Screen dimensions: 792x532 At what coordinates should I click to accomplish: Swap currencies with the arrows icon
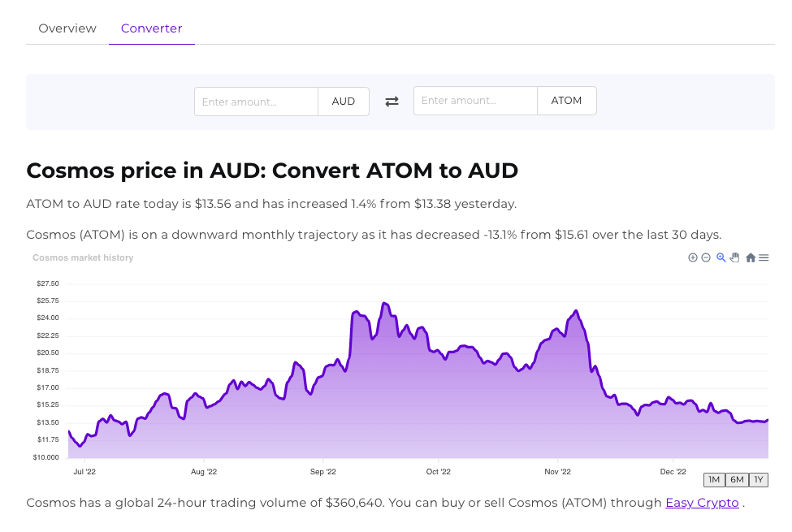(392, 102)
